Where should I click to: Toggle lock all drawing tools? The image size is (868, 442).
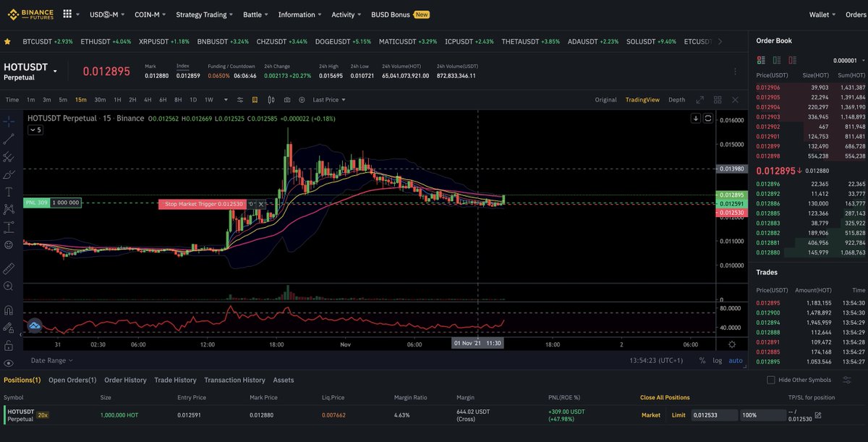pos(9,345)
